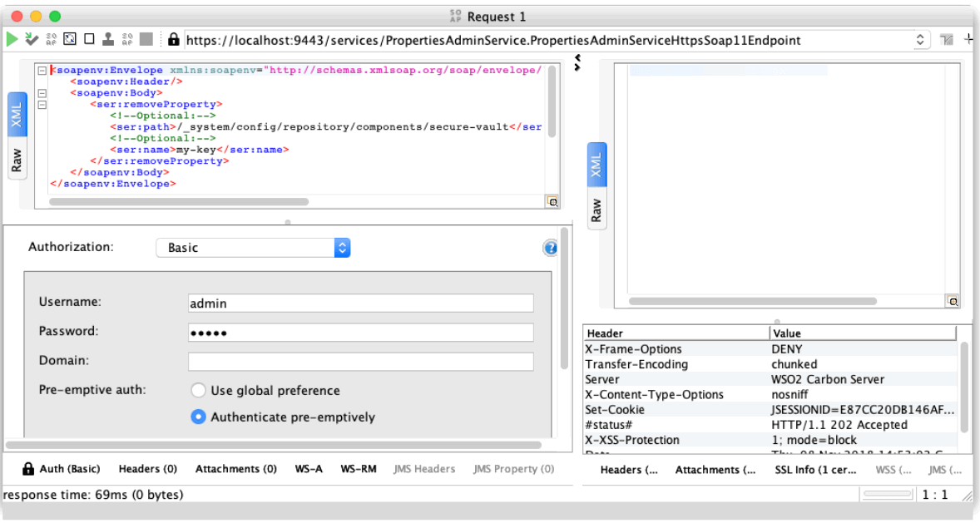Click the green Submit request play button
Screen dimensions: 980x523
tap(12, 39)
